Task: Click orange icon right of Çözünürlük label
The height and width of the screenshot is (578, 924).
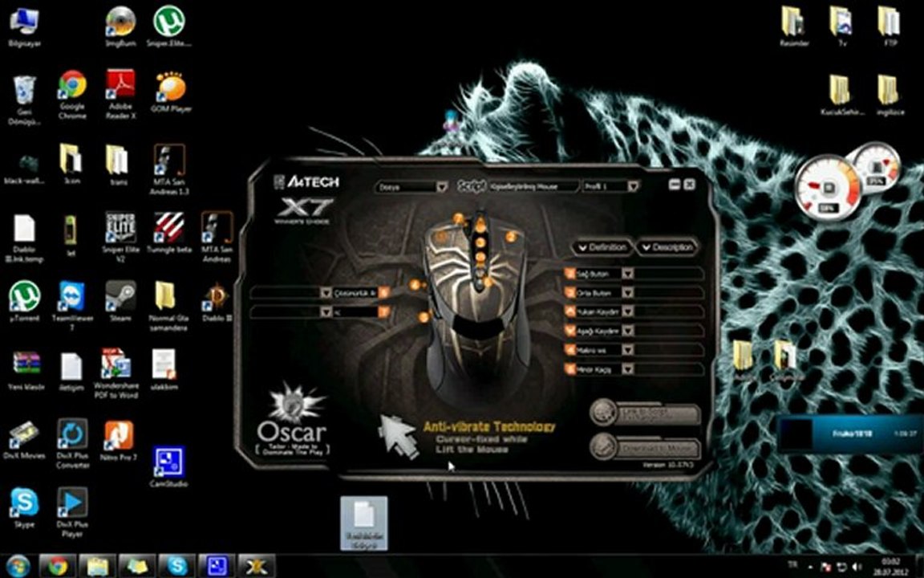Action: tap(383, 292)
